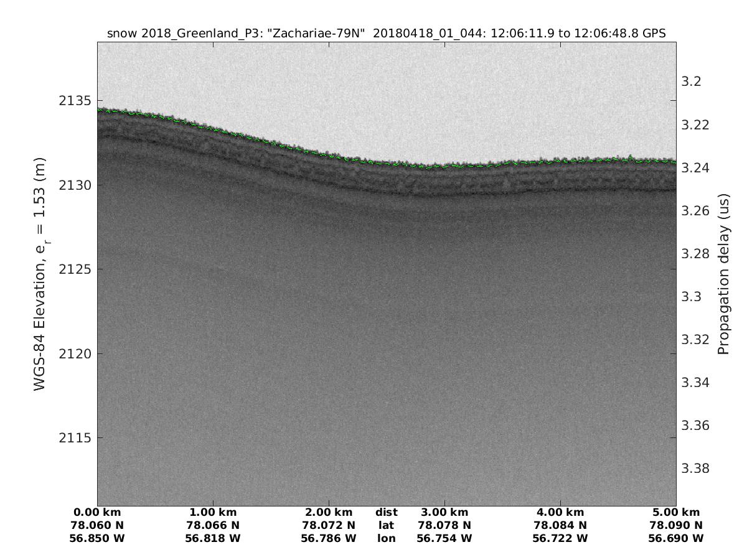The height and width of the screenshot is (560, 747).
Task: Click the 'lon' axis legend word
Action: click(387, 538)
